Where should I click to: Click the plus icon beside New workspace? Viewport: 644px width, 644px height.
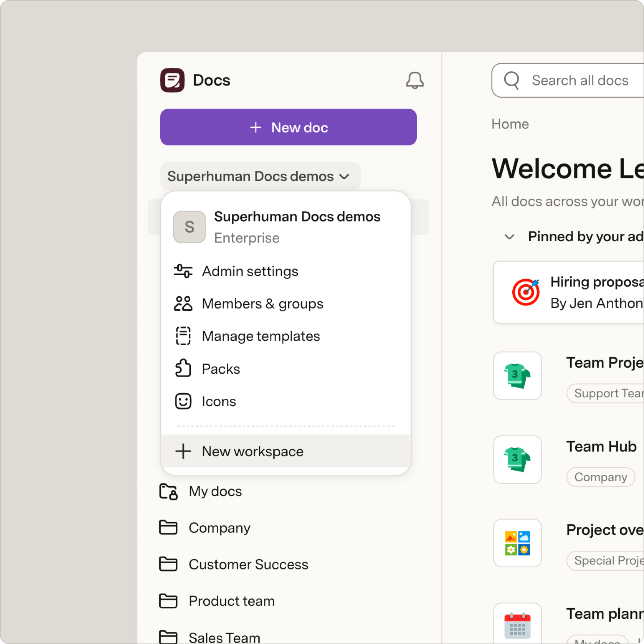(x=183, y=451)
